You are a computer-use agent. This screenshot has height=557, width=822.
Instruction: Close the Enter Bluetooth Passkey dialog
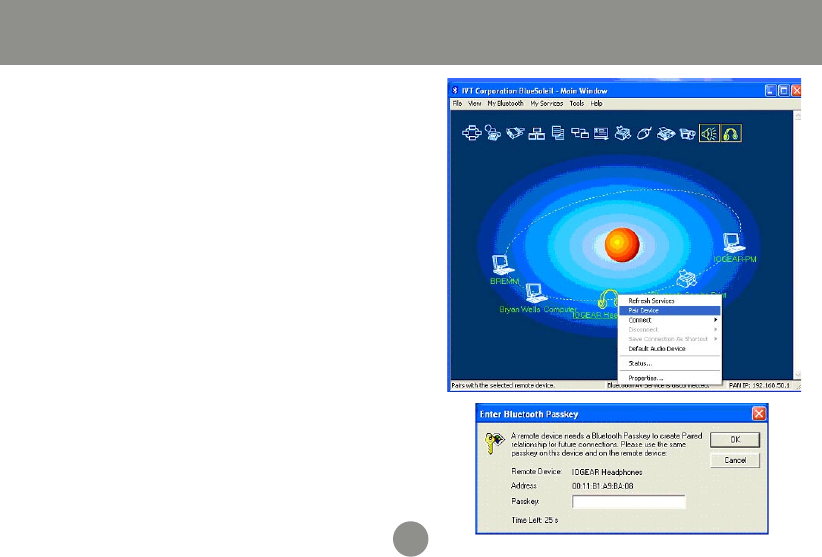click(x=759, y=414)
